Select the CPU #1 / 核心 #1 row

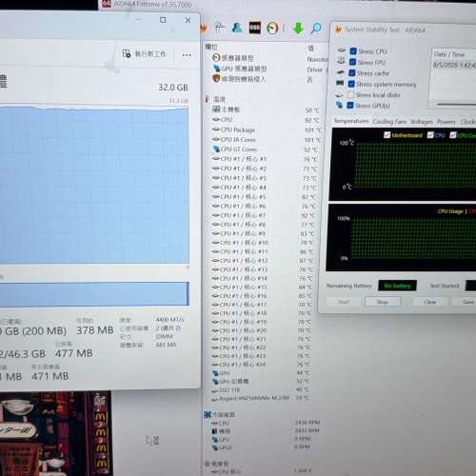[x=265, y=159]
